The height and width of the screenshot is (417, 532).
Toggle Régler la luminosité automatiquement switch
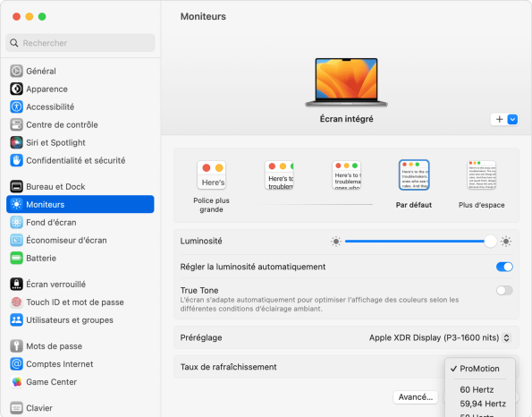[504, 267]
